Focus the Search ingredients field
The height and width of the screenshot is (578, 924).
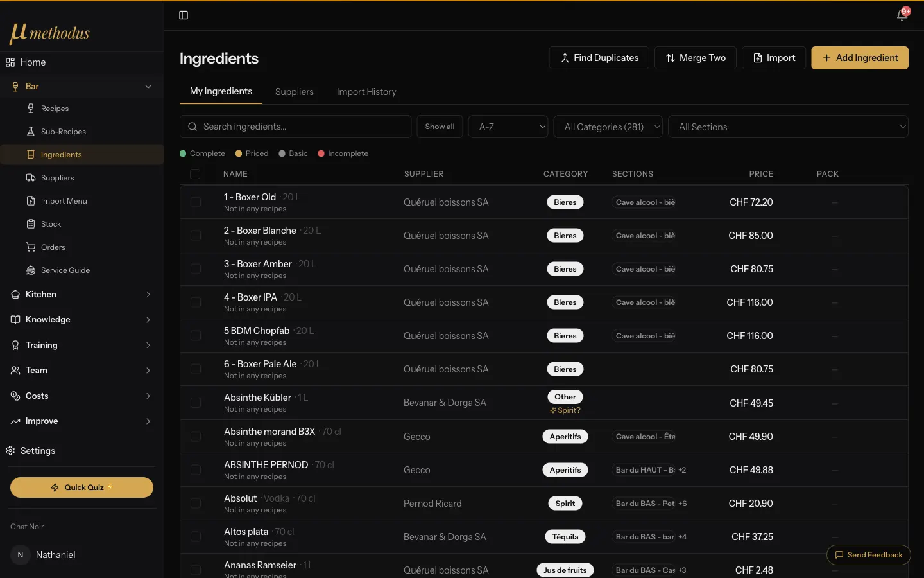pyautogui.click(x=296, y=127)
